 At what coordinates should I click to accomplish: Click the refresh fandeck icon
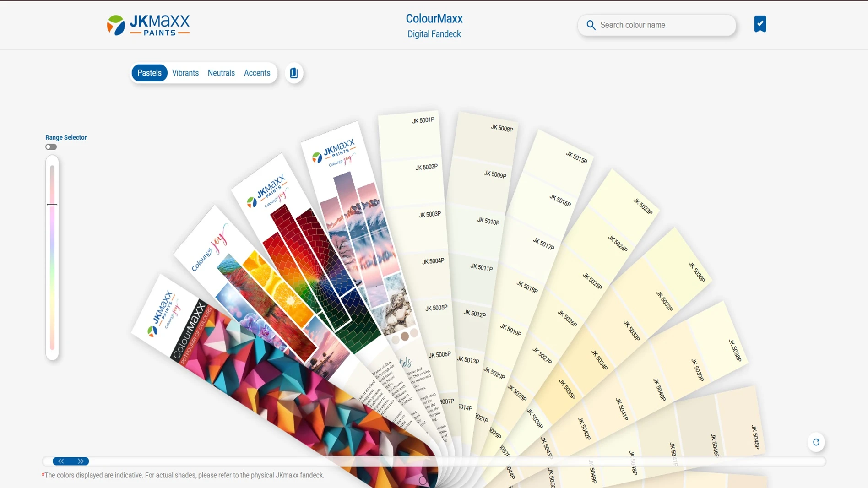[x=816, y=442]
